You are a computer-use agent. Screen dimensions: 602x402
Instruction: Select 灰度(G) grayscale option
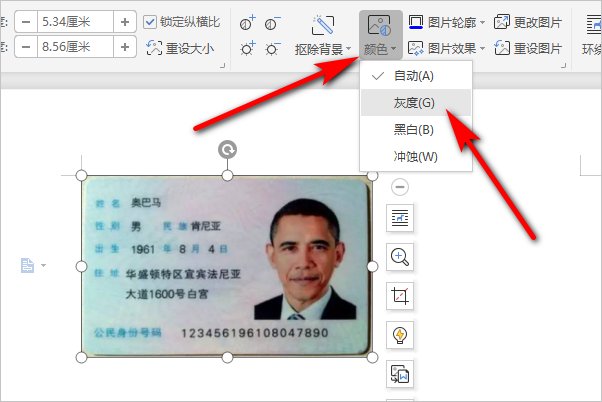416,103
